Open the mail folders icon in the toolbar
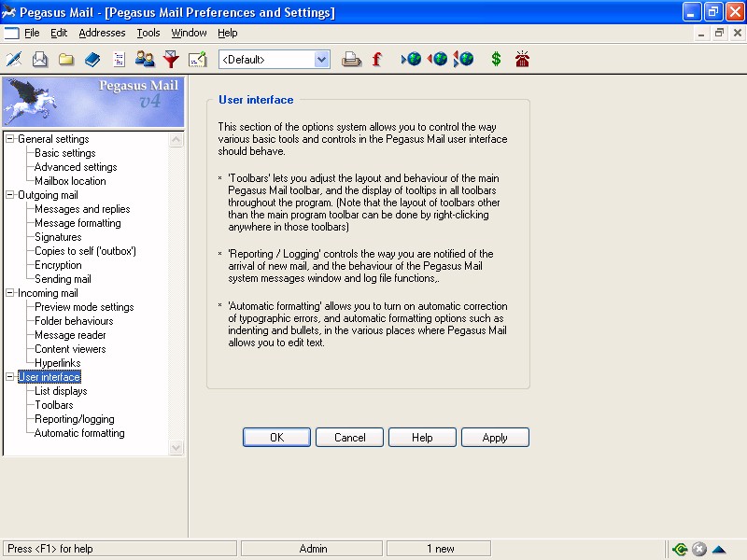 [x=66, y=60]
